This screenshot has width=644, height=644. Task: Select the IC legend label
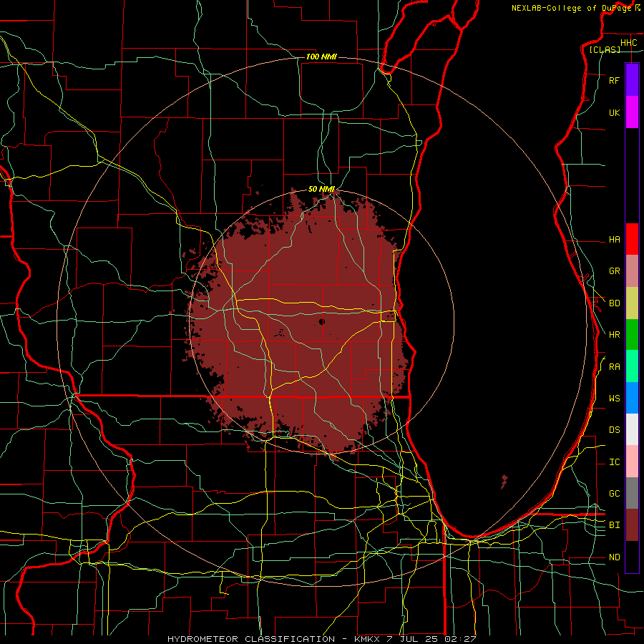pyautogui.click(x=614, y=462)
